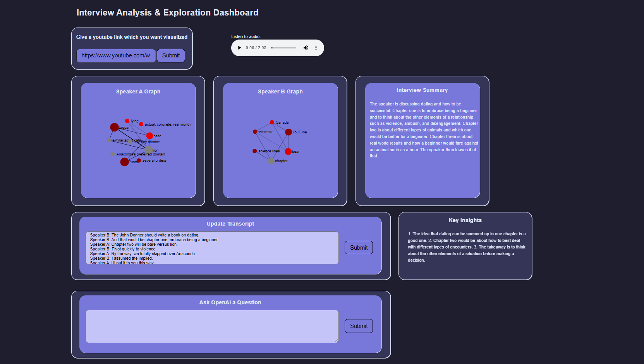The image size is (644, 364).
Task: Select the science lines node in Speaker B graph
Action: pos(254,151)
